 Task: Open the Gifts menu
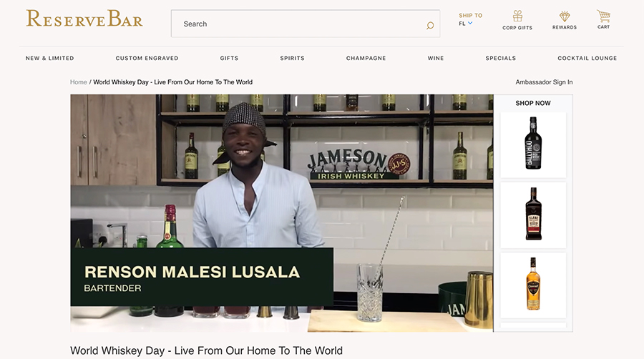tap(229, 58)
